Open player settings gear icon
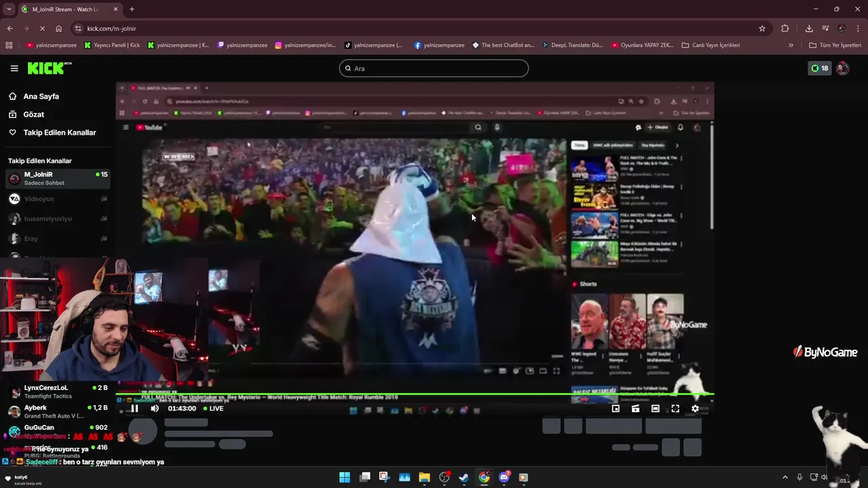The image size is (868, 488). (x=695, y=409)
